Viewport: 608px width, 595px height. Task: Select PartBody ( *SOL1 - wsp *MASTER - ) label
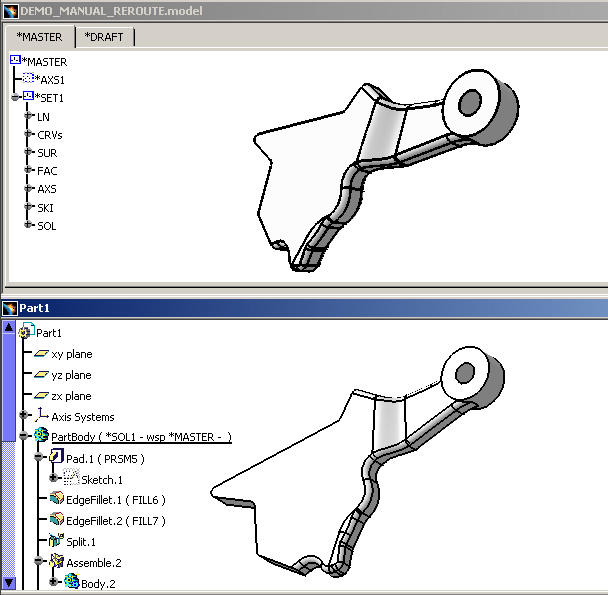pyautogui.click(x=142, y=438)
